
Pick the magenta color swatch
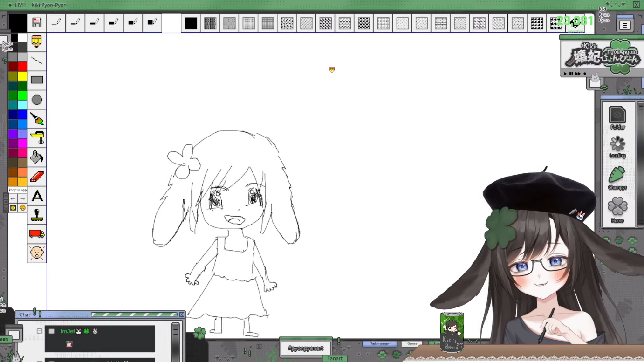click(22, 143)
